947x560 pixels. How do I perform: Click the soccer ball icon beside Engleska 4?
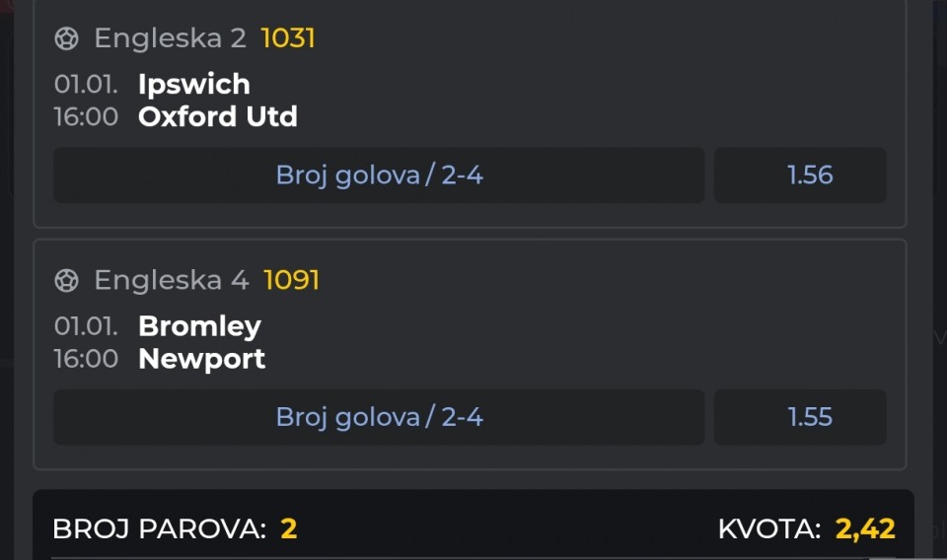pyautogui.click(x=66, y=281)
